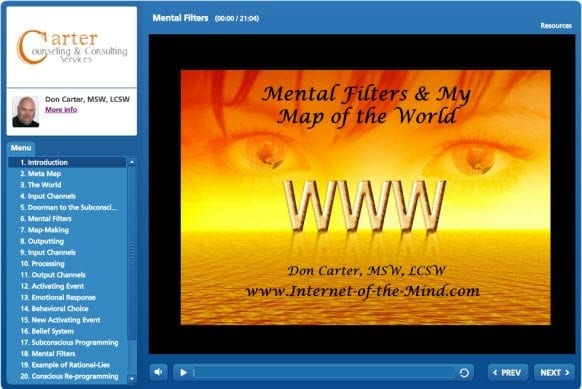This screenshot has width=582, height=389.
Task: Jump to 8. Outputting
Action: pyautogui.click(x=67, y=241)
